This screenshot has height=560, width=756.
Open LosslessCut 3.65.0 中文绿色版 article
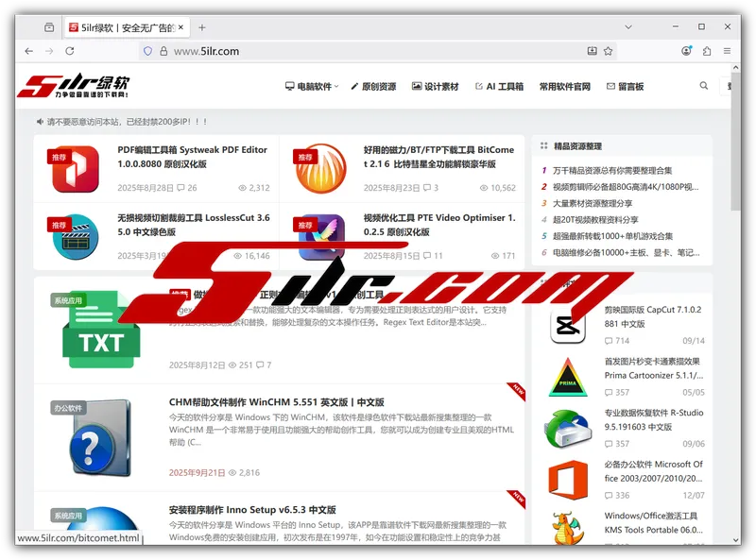coord(194,225)
